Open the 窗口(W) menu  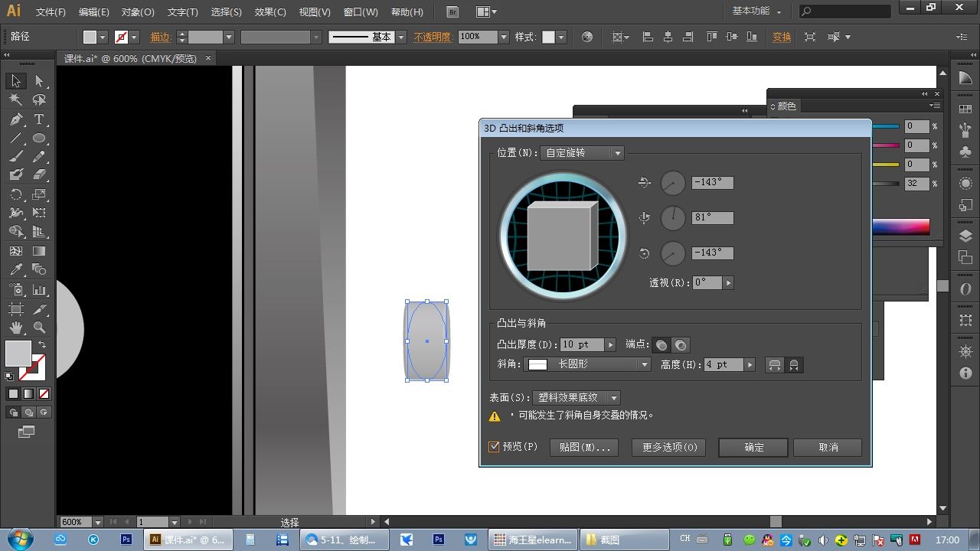tap(361, 12)
